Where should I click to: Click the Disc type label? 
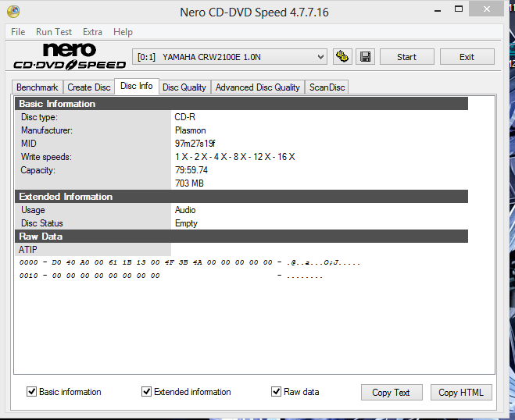pos(39,117)
